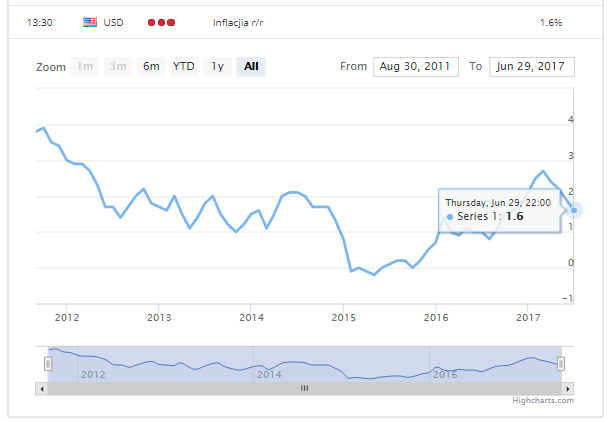Click the 2017 x-axis label
This screenshot has height=422, width=612.
[x=528, y=317]
